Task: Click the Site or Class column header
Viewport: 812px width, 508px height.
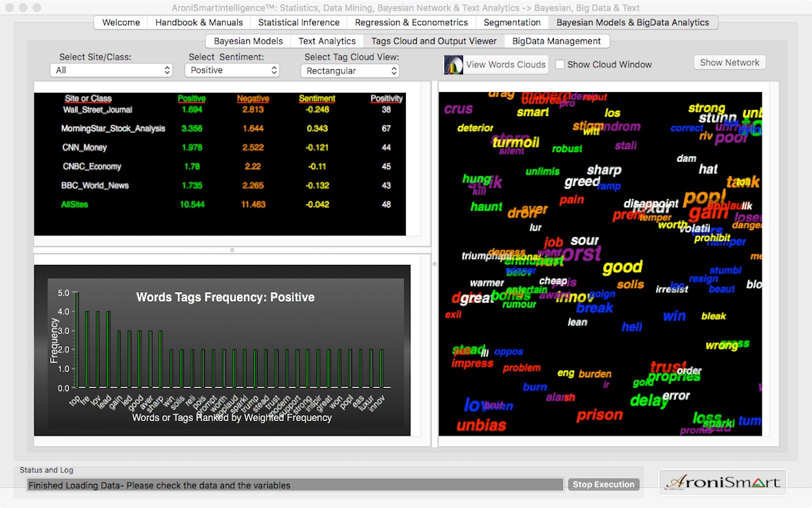Action: 88,98
